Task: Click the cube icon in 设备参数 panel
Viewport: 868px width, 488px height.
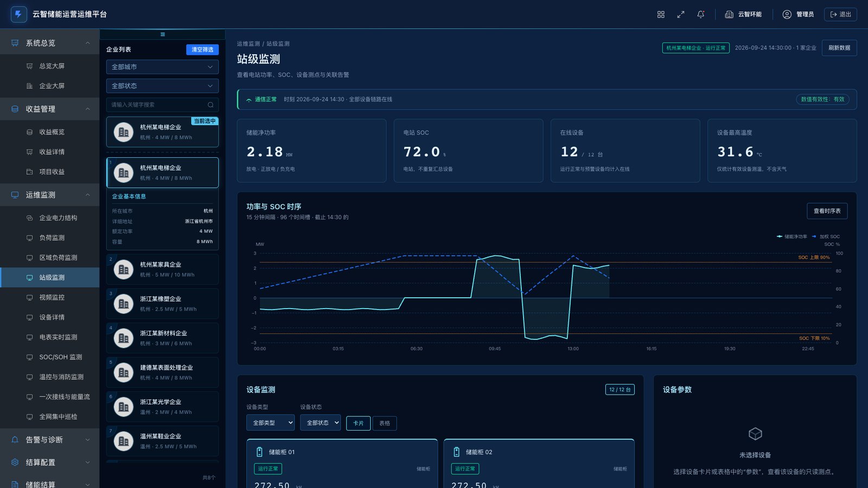Action: coord(755,434)
